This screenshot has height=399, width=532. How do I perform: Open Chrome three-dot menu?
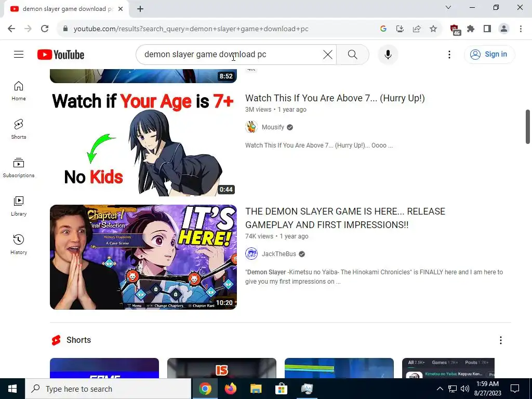pyautogui.click(x=521, y=29)
